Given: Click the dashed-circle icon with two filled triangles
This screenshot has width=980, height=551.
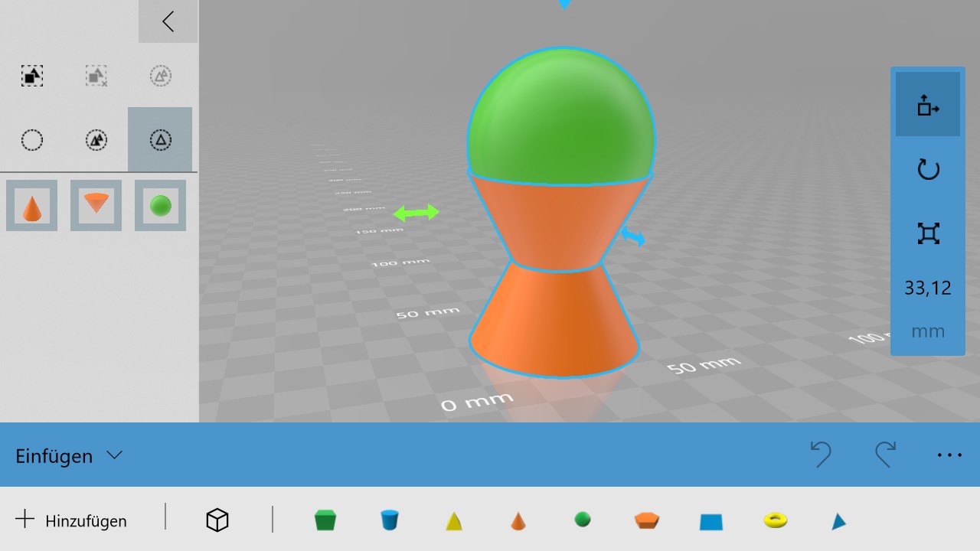Looking at the screenshot, I should coord(96,140).
